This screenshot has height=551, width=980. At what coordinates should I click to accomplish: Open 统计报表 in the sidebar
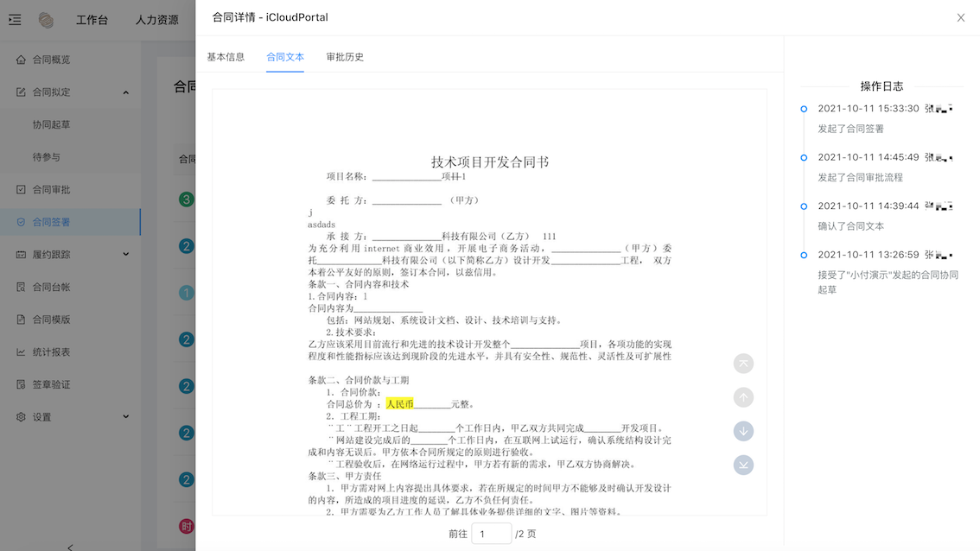click(51, 352)
